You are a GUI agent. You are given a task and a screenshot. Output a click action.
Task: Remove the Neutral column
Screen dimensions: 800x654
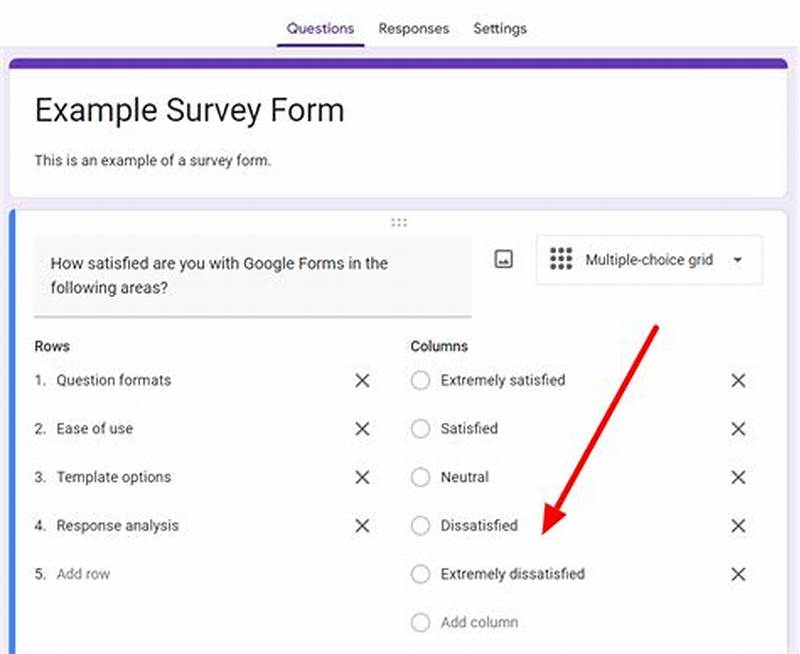[738, 477]
